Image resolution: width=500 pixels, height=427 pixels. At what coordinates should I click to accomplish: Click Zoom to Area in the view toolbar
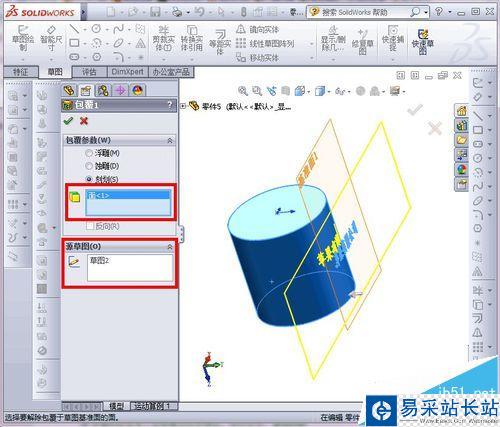[257, 91]
